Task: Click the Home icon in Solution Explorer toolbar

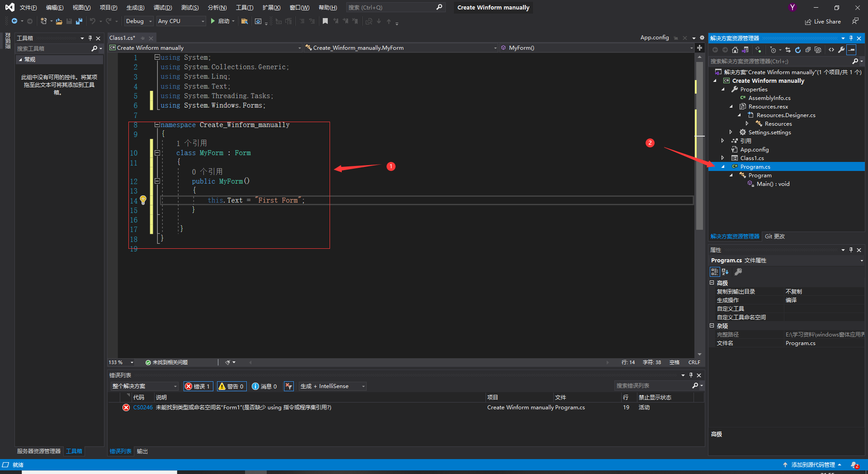Action: pos(735,50)
